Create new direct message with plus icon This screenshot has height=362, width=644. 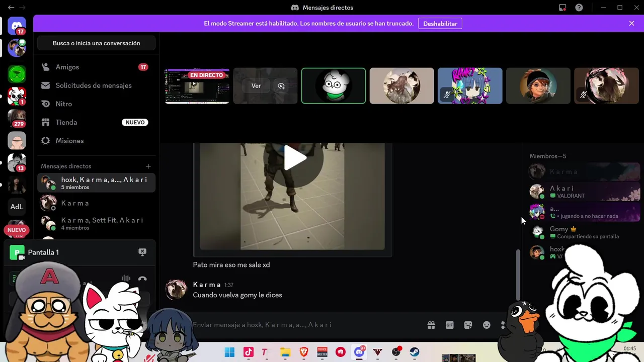pos(148,166)
